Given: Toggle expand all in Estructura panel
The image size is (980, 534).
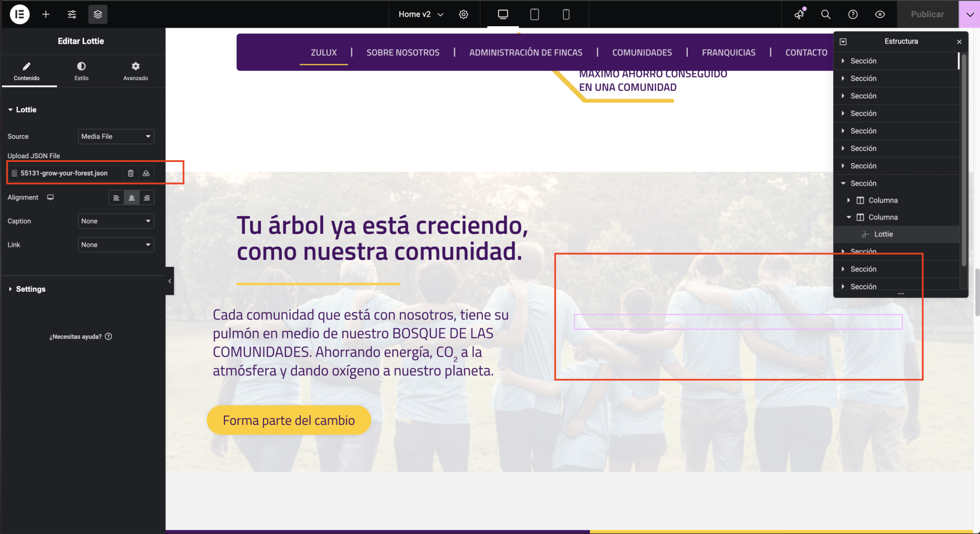Looking at the screenshot, I should [843, 42].
